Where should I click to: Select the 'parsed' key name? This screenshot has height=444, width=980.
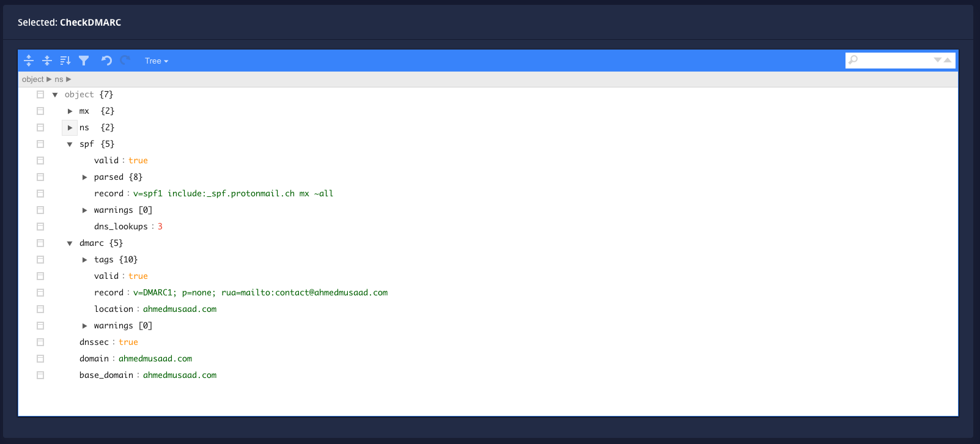tap(109, 177)
